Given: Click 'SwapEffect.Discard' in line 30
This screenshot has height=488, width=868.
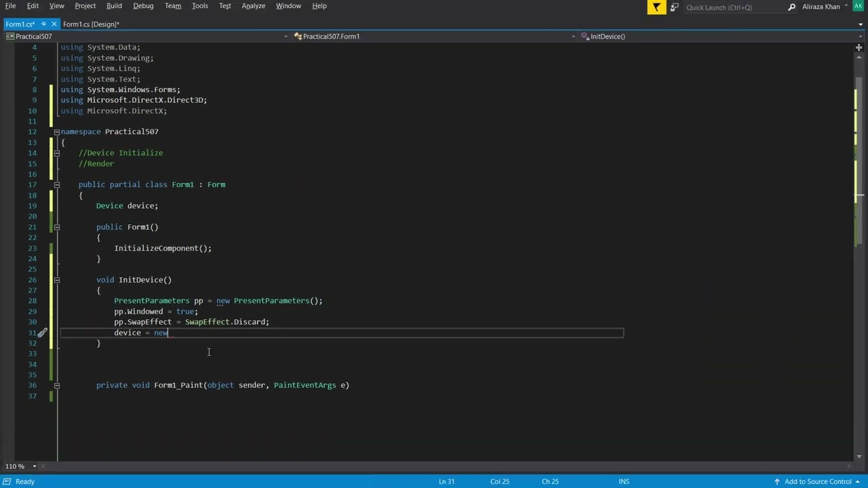Looking at the screenshot, I should (225, 322).
